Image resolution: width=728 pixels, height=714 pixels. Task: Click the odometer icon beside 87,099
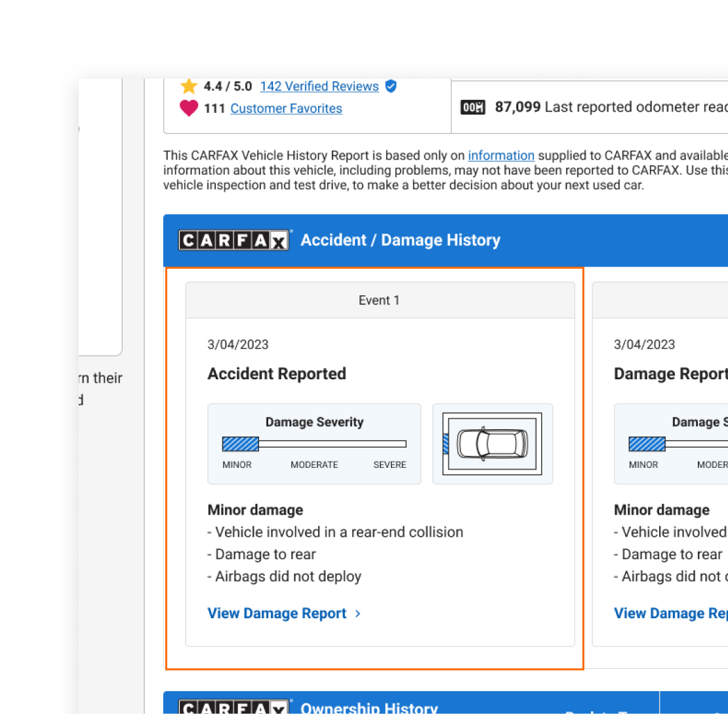(x=473, y=108)
